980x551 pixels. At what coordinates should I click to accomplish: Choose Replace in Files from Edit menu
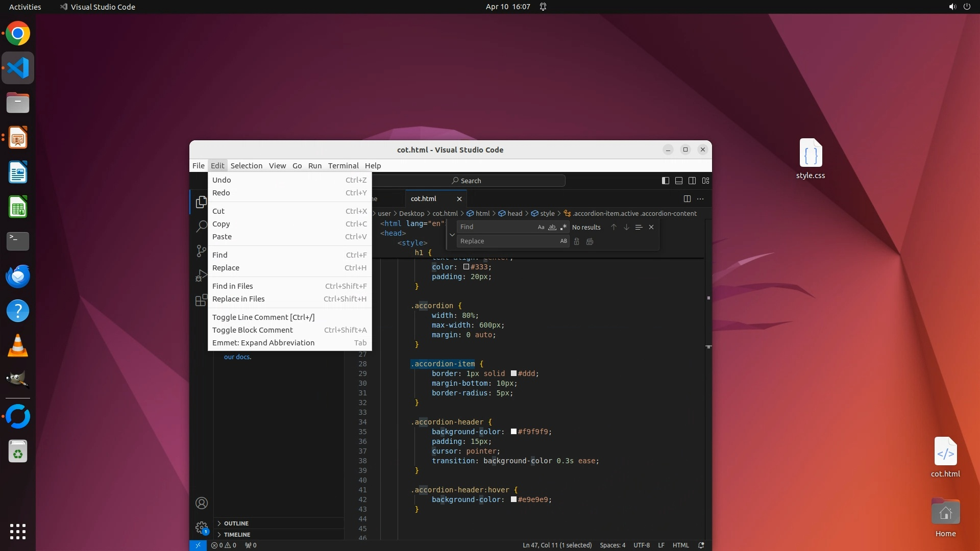[238, 299]
